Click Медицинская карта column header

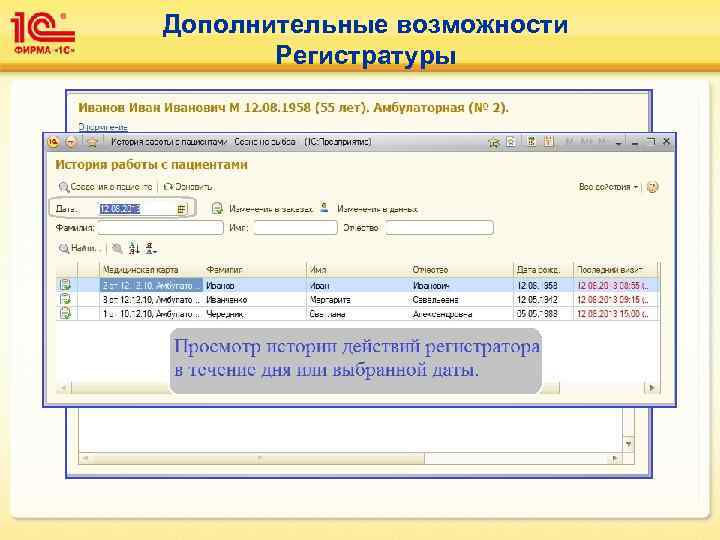151,270
